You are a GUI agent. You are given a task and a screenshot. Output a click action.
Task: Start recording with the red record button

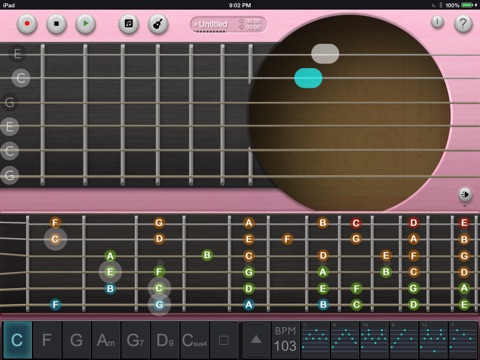pos(27,24)
